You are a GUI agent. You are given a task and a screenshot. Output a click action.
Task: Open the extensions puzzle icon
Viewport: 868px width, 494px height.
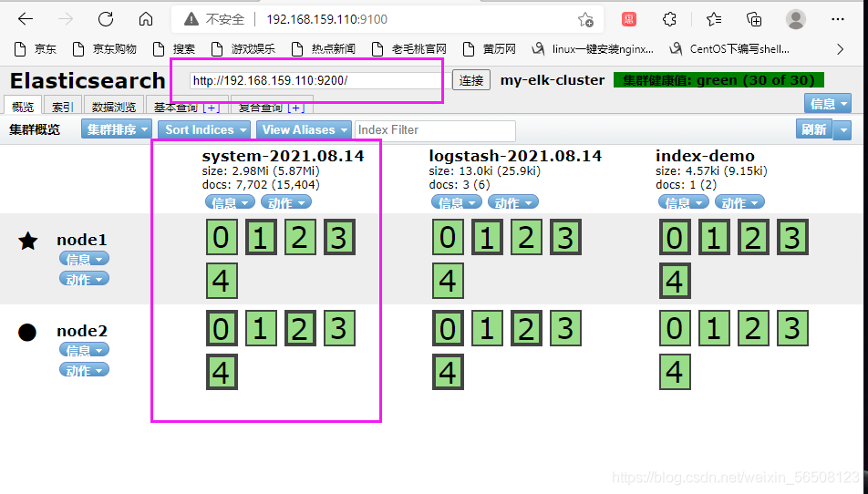[669, 19]
